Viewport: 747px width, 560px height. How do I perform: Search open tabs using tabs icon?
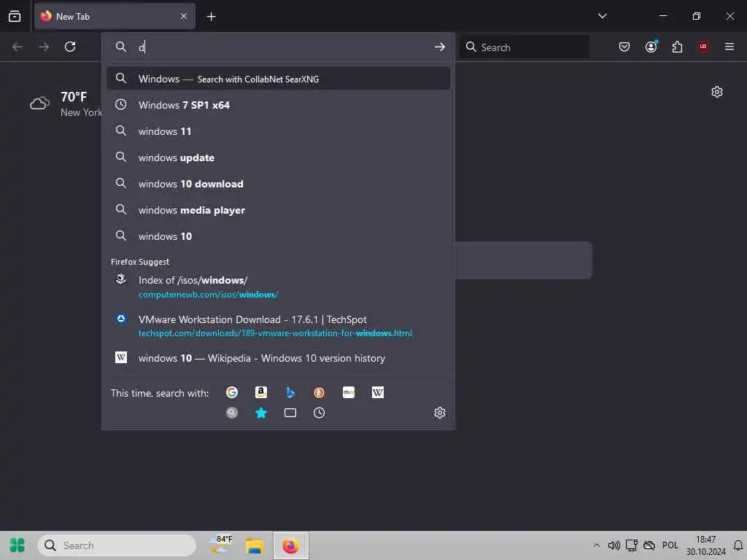(290, 413)
